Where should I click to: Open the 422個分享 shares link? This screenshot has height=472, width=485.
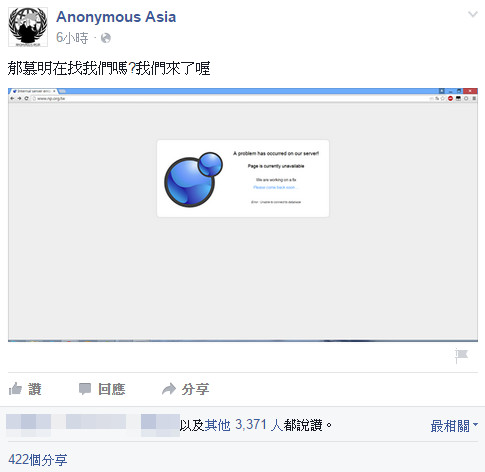click(38, 460)
